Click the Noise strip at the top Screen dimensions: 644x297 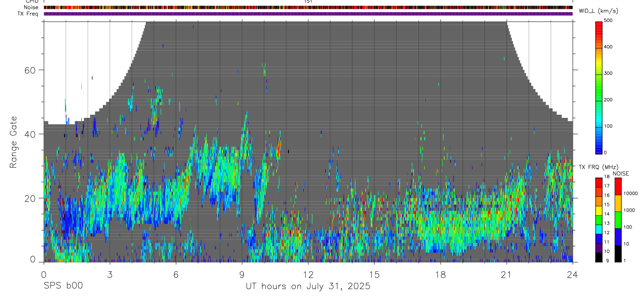click(308, 7)
